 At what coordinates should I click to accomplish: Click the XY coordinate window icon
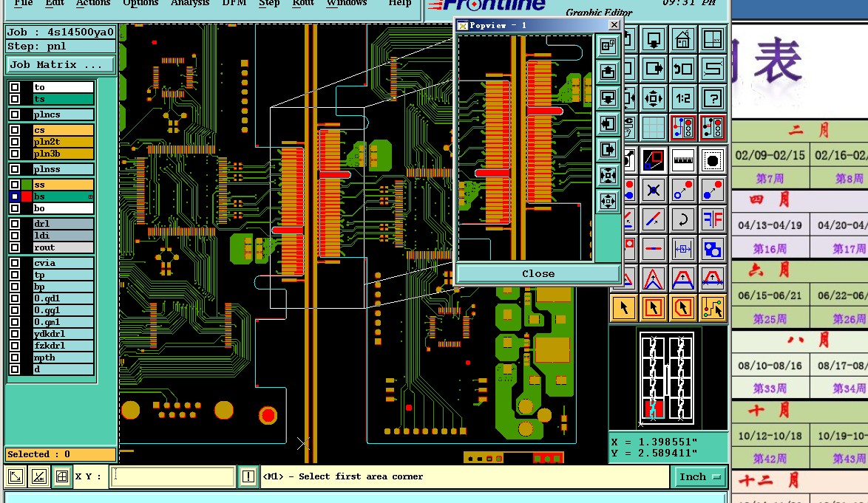coord(713,40)
